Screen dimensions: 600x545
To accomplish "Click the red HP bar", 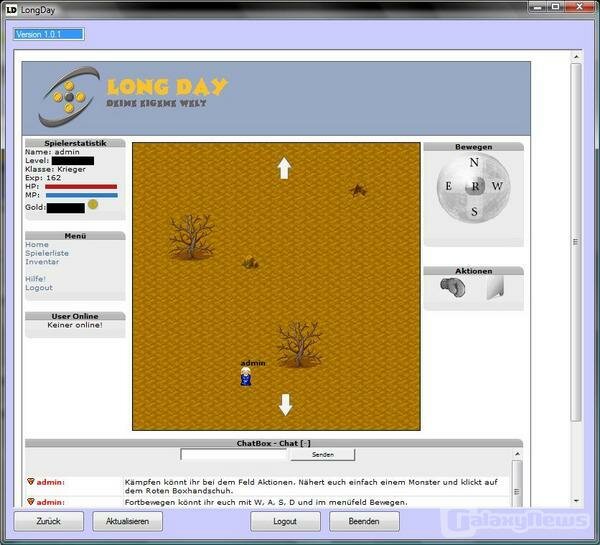I will 81,187.
